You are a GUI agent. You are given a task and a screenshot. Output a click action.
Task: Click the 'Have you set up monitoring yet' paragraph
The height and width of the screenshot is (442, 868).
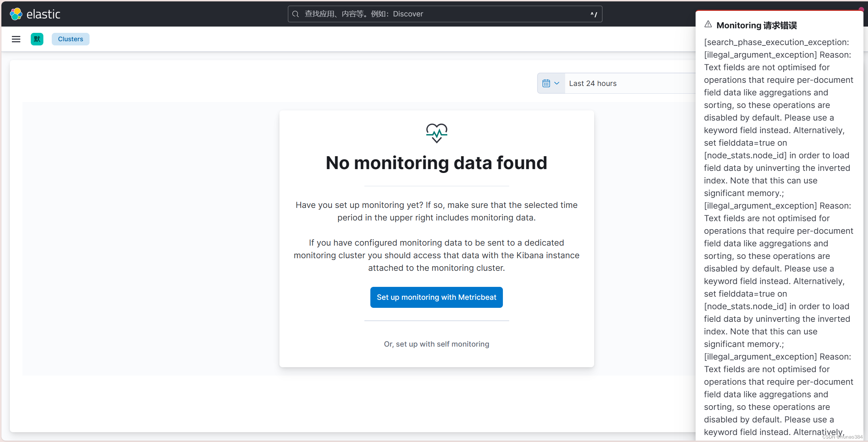[x=436, y=211]
